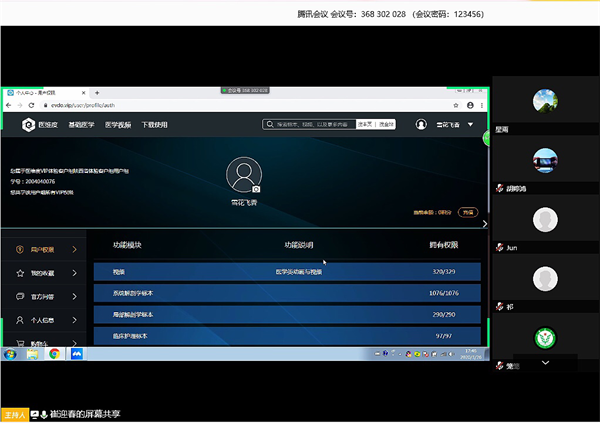Click the user account icon in the header
Screen dimensions: 600x423
(421, 124)
